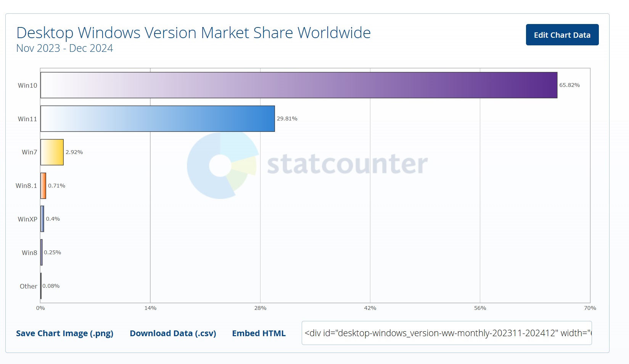The height and width of the screenshot is (364, 629).
Task: Click the Embed HTML option
Action: (x=259, y=333)
